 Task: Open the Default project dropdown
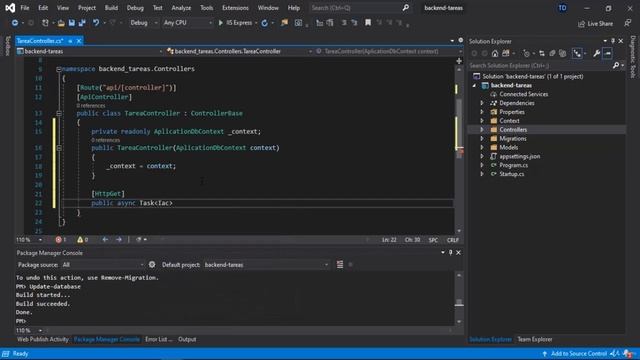click(266, 264)
